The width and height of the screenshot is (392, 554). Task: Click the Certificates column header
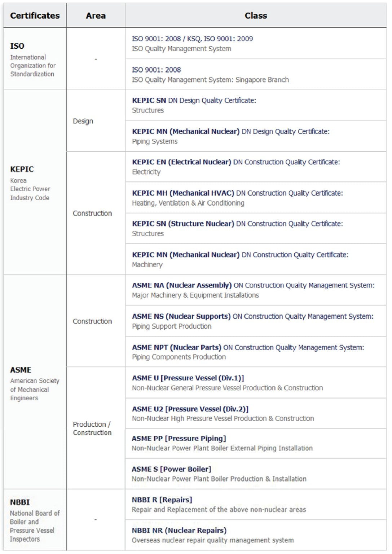[x=35, y=16]
